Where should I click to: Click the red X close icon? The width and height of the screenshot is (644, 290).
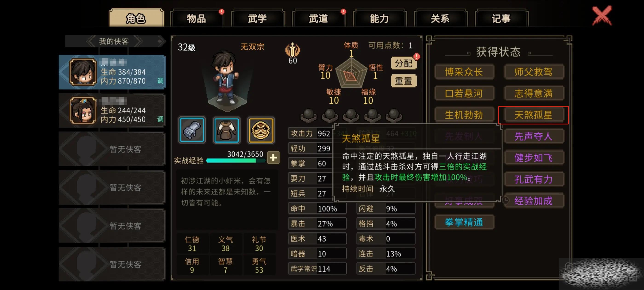tap(601, 16)
